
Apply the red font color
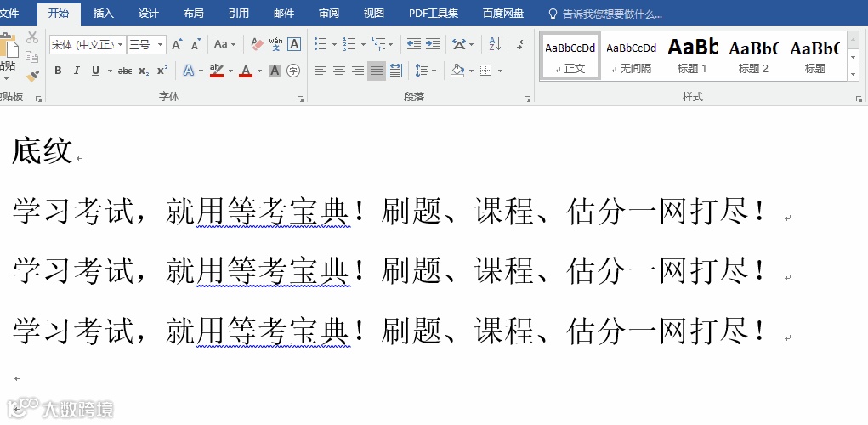tap(246, 71)
